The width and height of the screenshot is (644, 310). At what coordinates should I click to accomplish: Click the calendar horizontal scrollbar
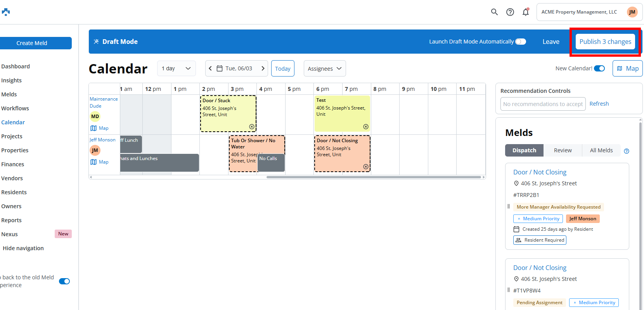pos(373,177)
